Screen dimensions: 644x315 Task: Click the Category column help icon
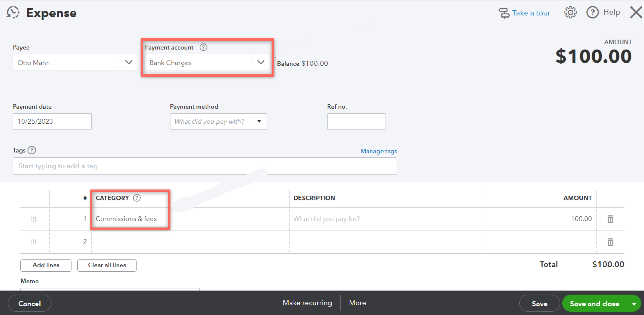[137, 198]
